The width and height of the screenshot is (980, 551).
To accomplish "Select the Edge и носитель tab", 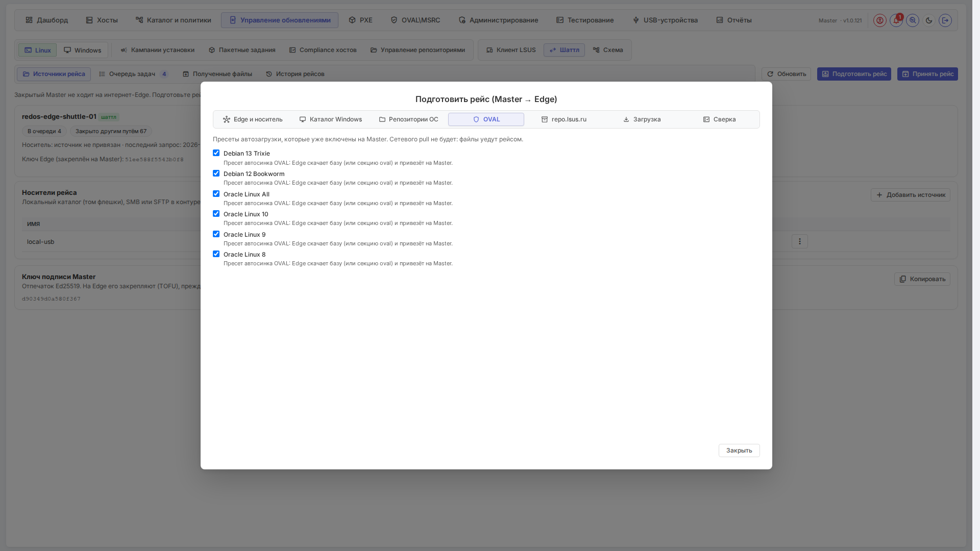I will click(253, 119).
